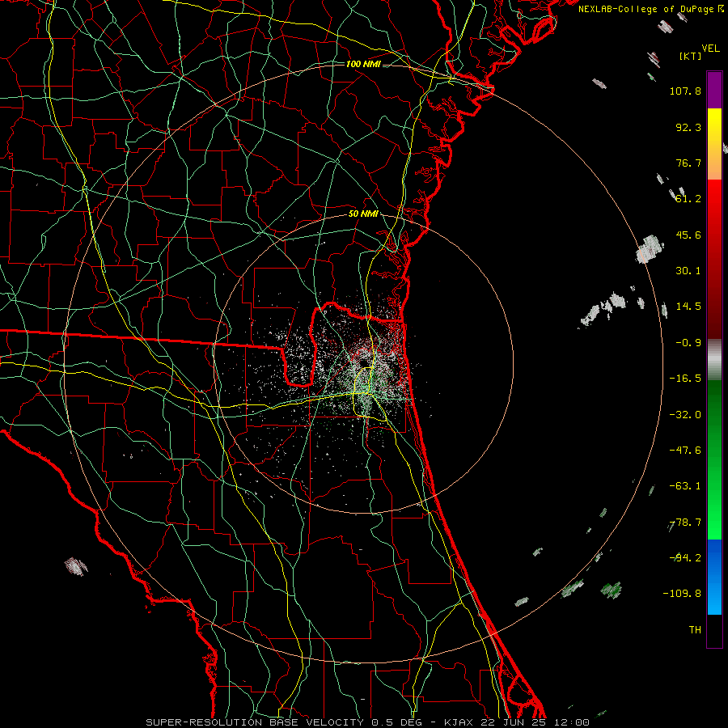The width and height of the screenshot is (728, 728).
Task: Click the -94.2 velocity legend value
Action: [685, 558]
